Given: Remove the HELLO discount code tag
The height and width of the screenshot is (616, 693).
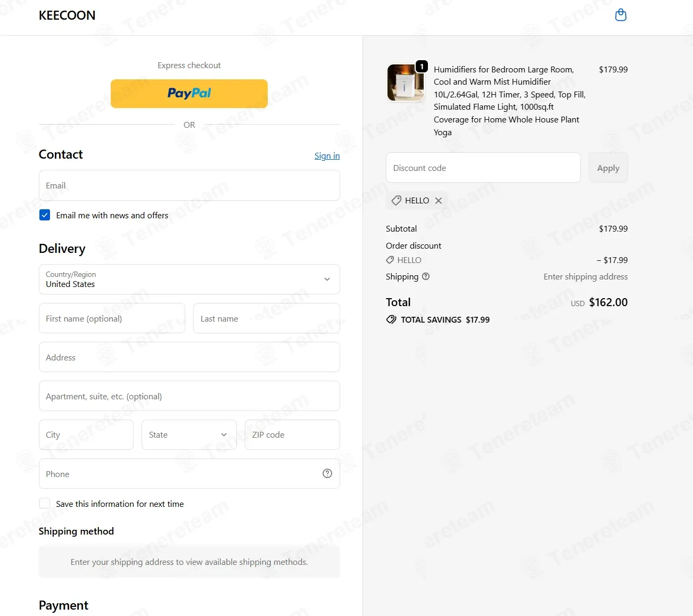Looking at the screenshot, I should click(439, 201).
